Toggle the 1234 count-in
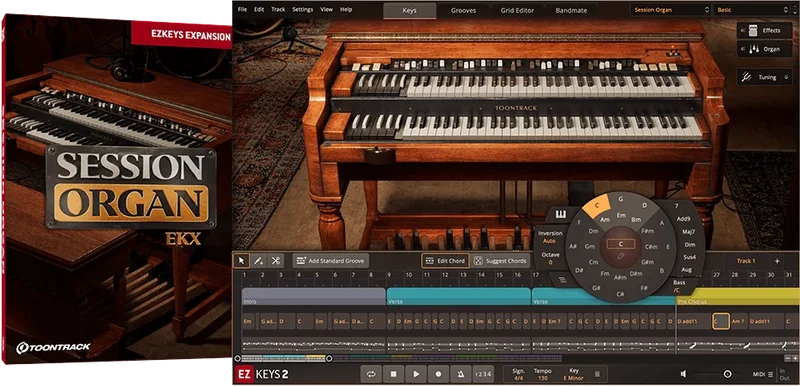The width and height of the screenshot is (800, 386). pyautogui.click(x=483, y=374)
